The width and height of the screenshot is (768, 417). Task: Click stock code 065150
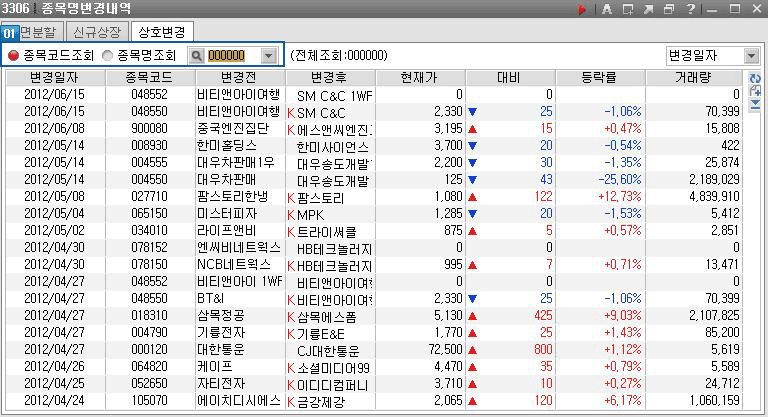click(x=150, y=214)
